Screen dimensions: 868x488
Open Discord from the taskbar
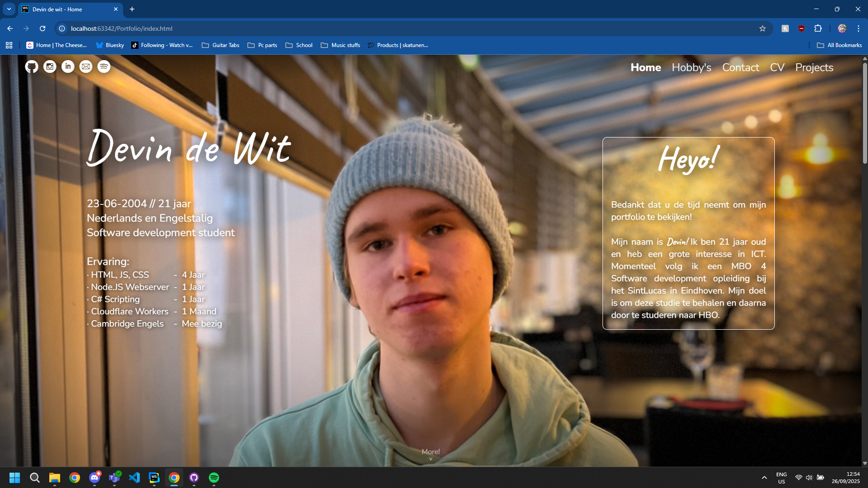(95, 478)
